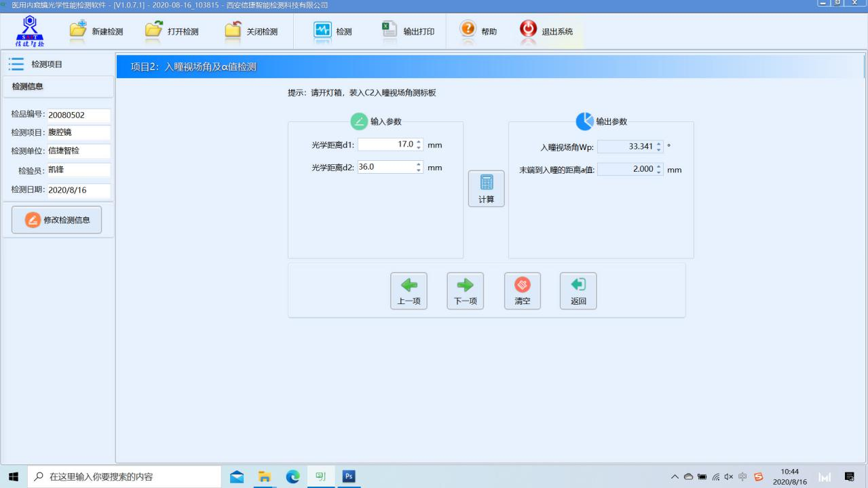Click the 光学距离d2 input field
Screen dimensions: 868x488
click(x=385, y=167)
